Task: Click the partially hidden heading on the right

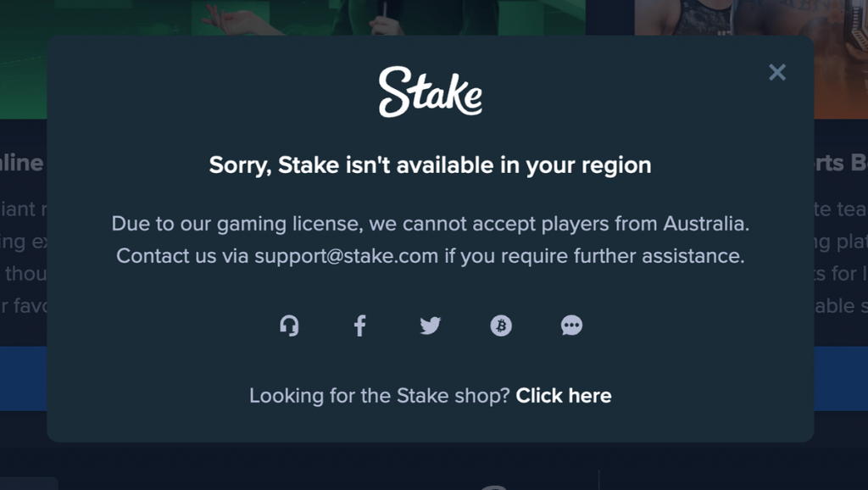Action: [841, 163]
